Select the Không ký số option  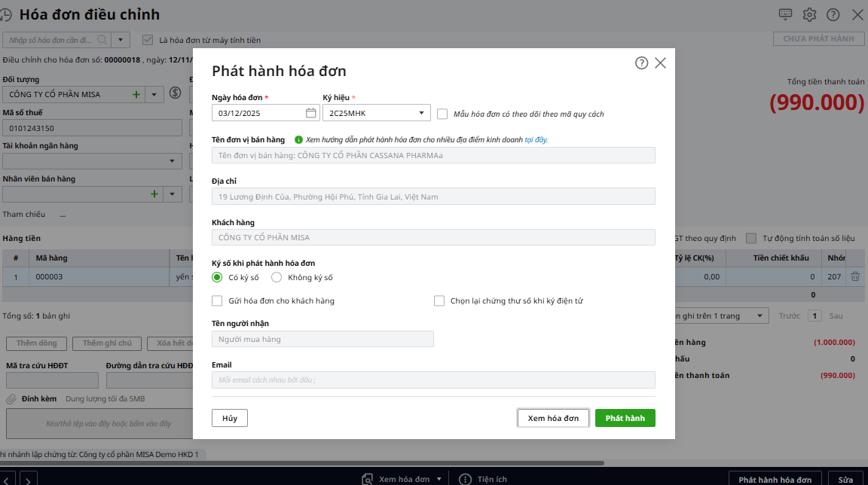click(277, 277)
